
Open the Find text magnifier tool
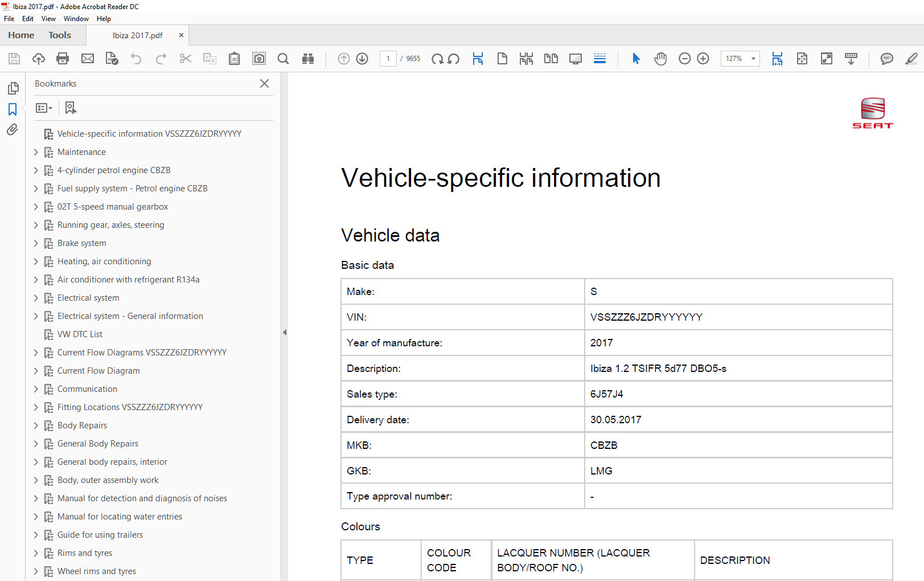pyautogui.click(x=283, y=59)
